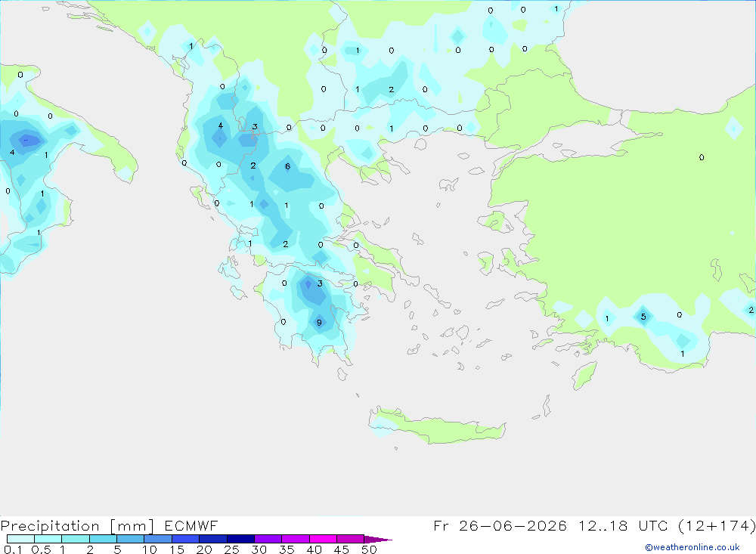Screen dimensions: 756x554
Task: Click the '20' legend scale label
Action: coord(204,549)
